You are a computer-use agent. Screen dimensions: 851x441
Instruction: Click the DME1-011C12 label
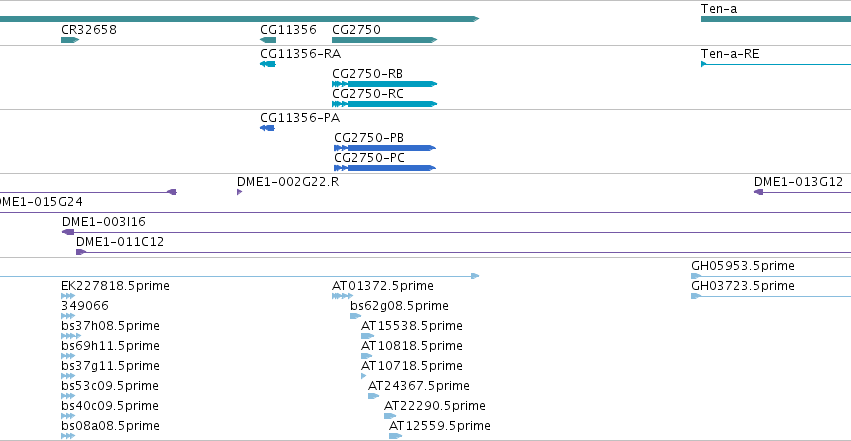120,242
